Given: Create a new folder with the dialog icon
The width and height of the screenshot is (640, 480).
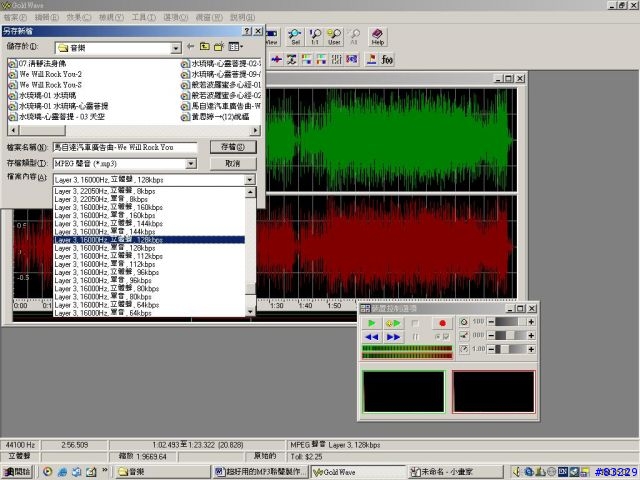Looking at the screenshot, I should pos(219,47).
